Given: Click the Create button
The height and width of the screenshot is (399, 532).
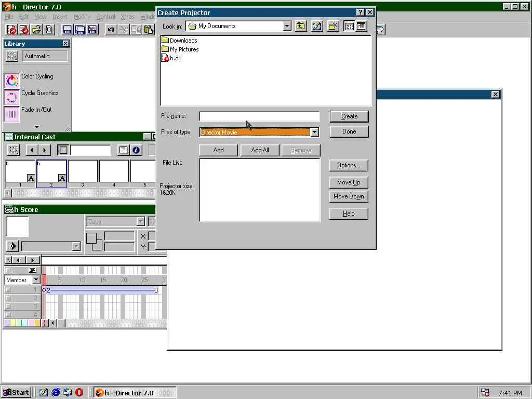Looking at the screenshot, I should [x=349, y=116].
